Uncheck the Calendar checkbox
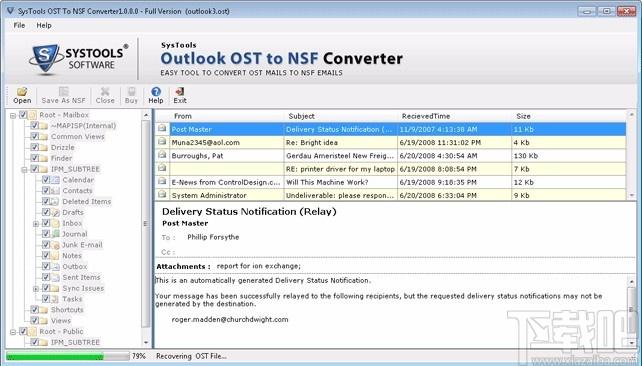The height and width of the screenshot is (366, 642). tap(46, 180)
